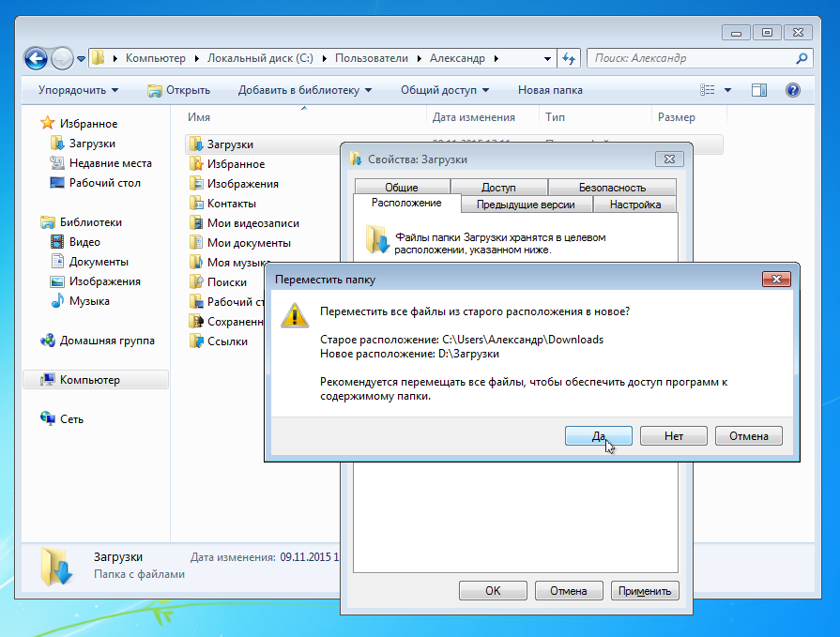
Task: Select 'Избранное' star icon in sidebar
Action: pyautogui.click(x=48, y=123)
